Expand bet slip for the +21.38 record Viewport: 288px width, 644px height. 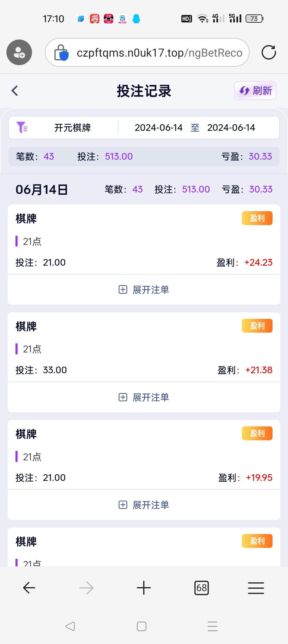(144, 397)
